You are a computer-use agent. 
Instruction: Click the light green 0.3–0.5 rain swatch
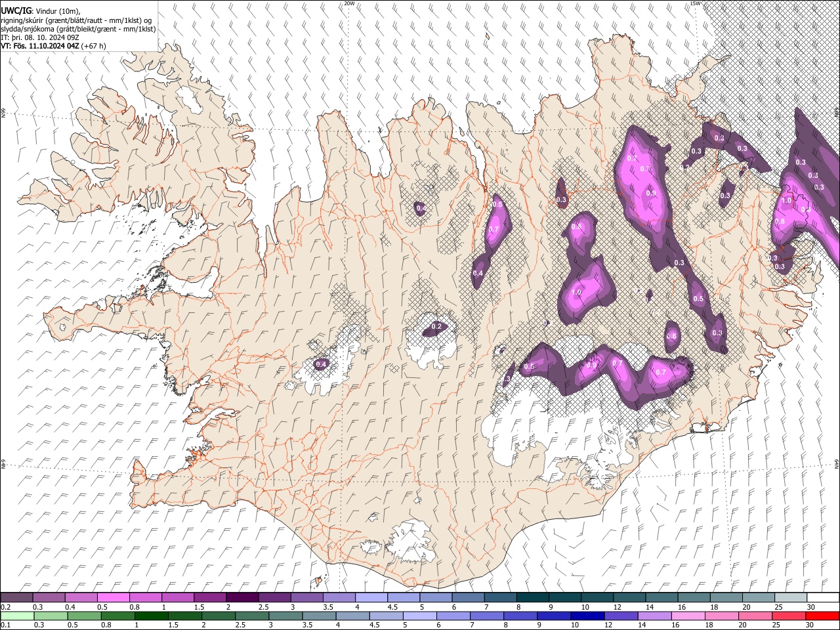pyautogui.click(x=51, y=616)
